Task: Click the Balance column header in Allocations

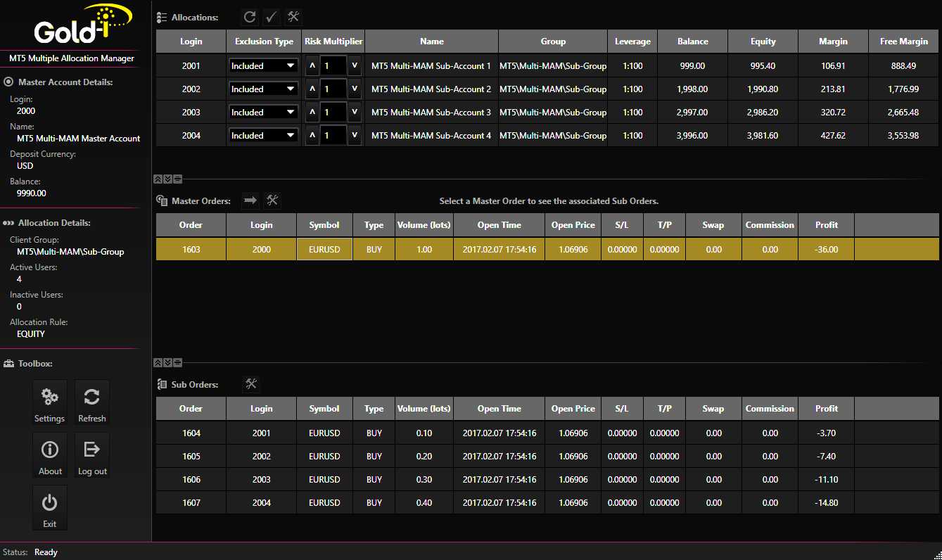Action: tap(692, 42)
